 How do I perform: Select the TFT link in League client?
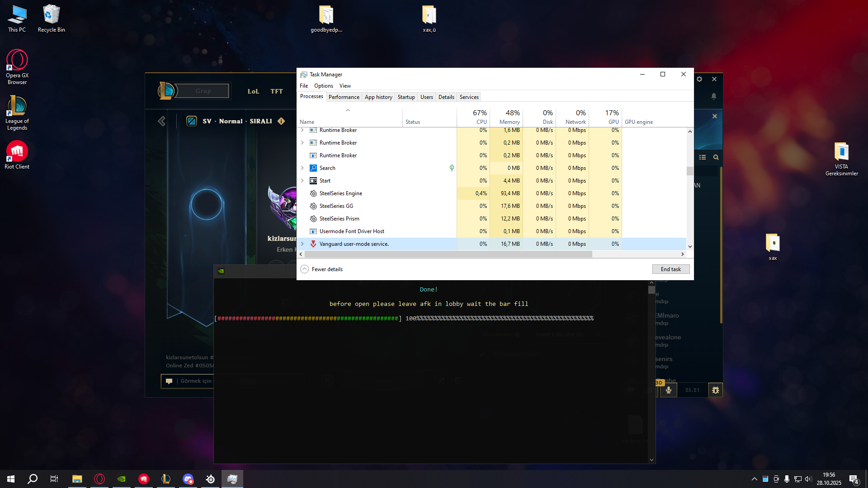pos(277,91)
